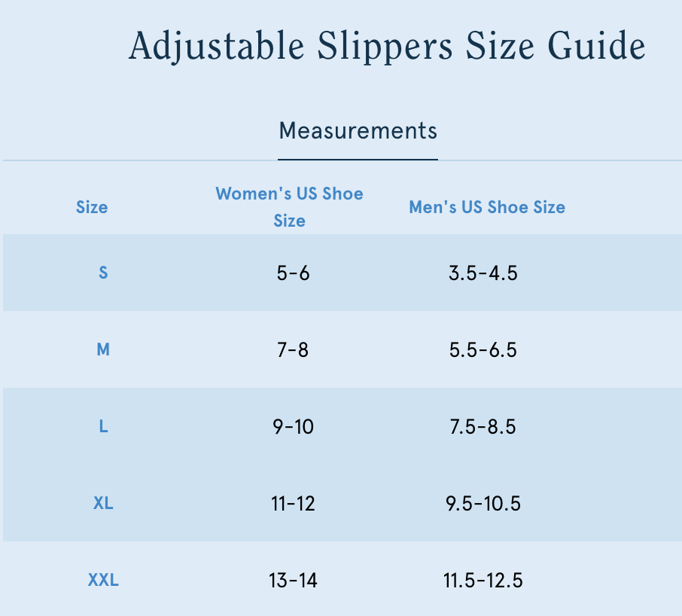
Task: Open the Measurements tab
Action: click(x=358, y=131)
